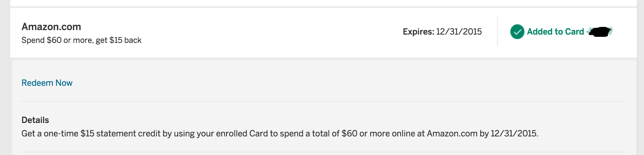This screenshot has width=644, height=155.
Task: Click the green checkmark icon
Action: pyautogui.click(x=517, y=32)
